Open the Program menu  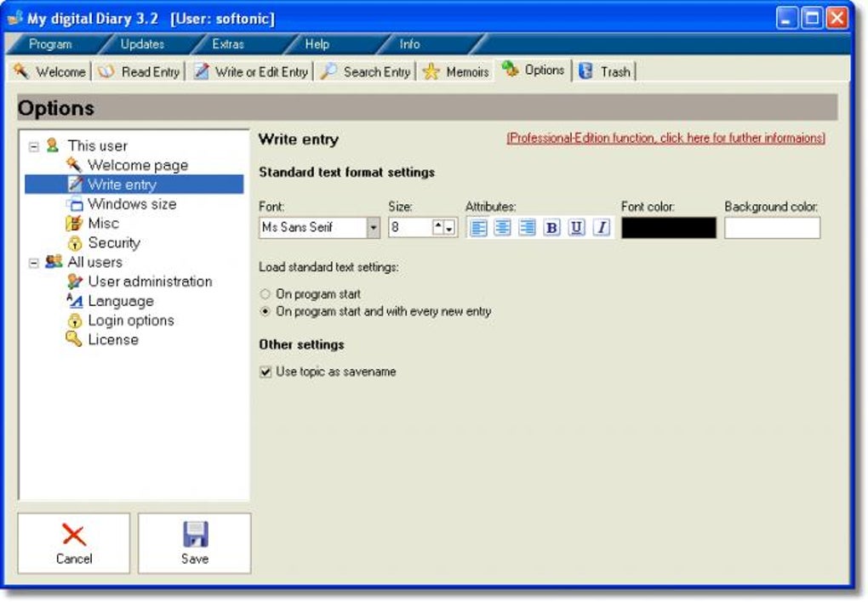pyautogui.click(x=50, y=44)
